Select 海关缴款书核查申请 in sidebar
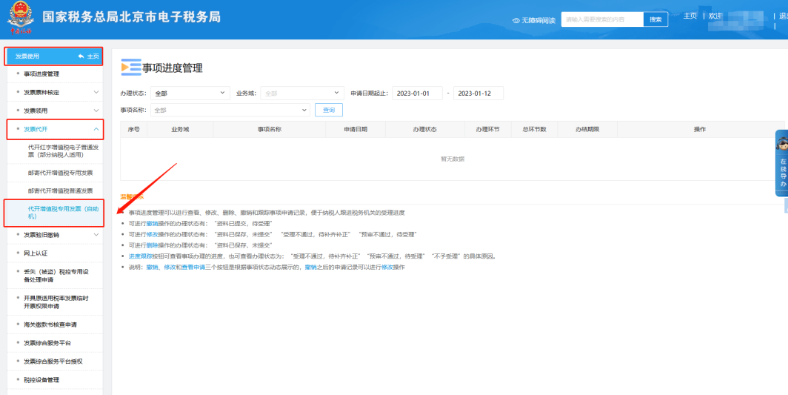The image size is (788, 395). [50, 325]
